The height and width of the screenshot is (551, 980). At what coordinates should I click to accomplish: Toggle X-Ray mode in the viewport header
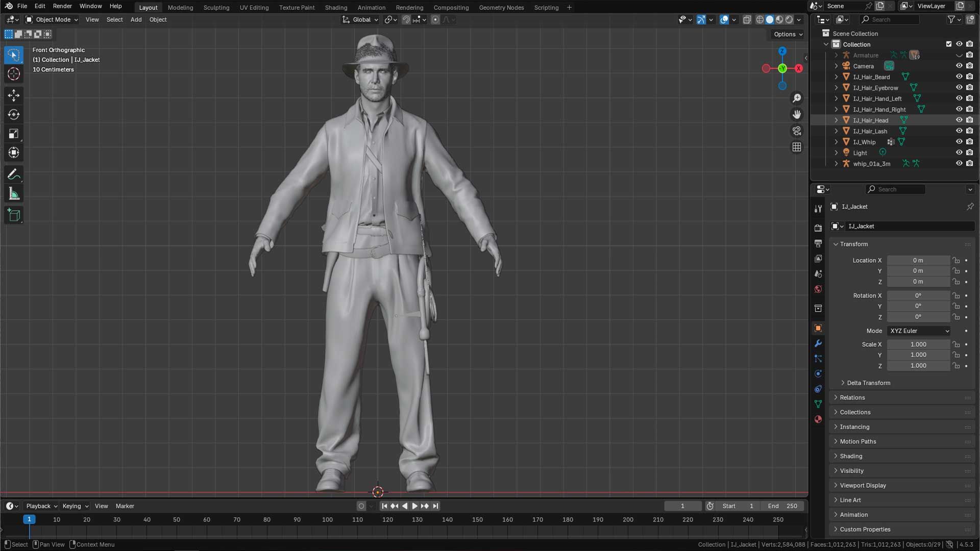(747, 19)
